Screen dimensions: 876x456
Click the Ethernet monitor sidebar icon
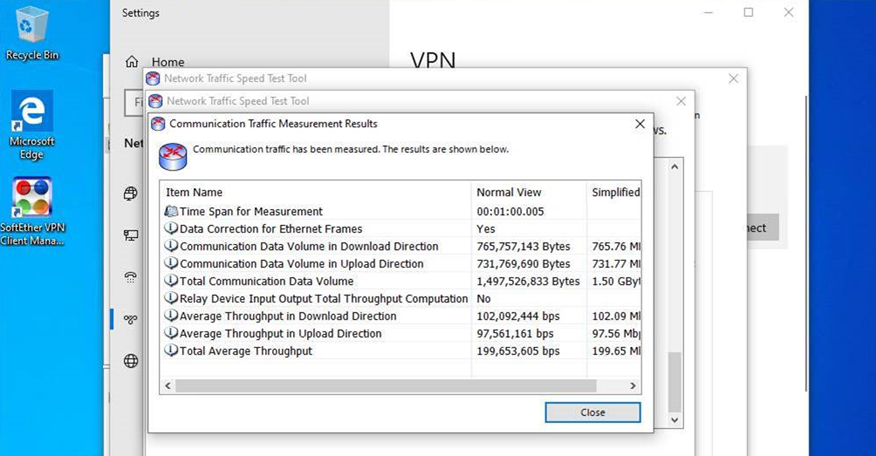click(x=131, y=235)
